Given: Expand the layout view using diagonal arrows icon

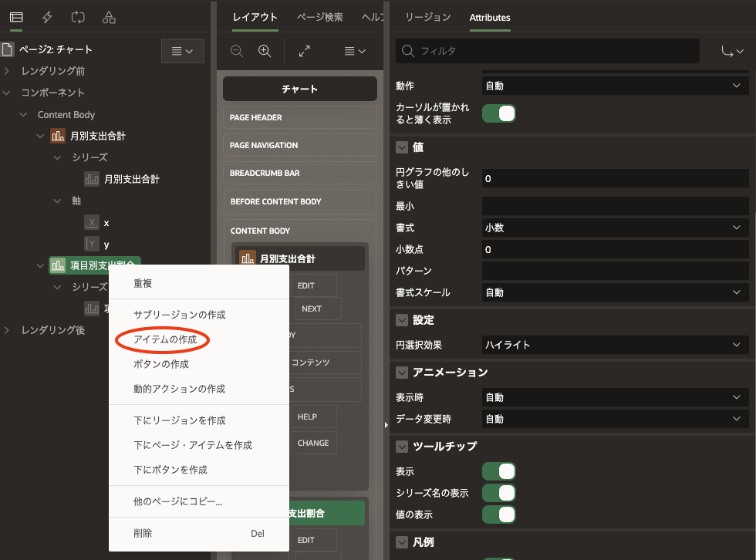Looking at the screenshot, I should 305,51.
